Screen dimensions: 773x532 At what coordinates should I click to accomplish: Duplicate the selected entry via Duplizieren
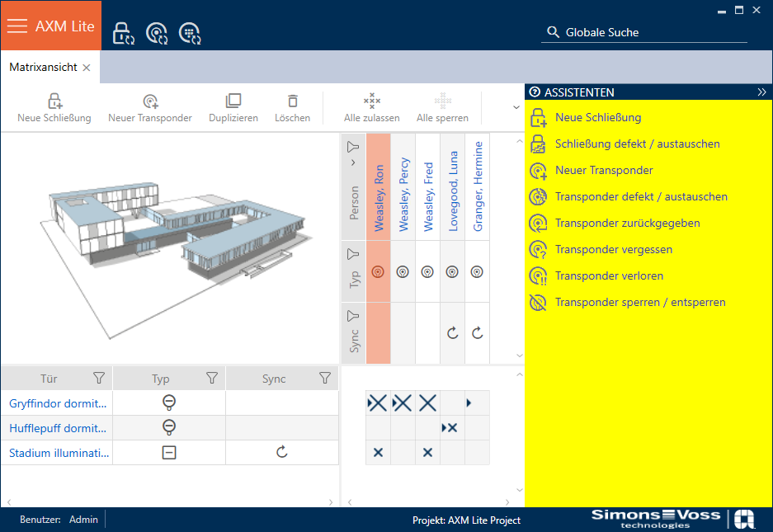click(233, 101)
